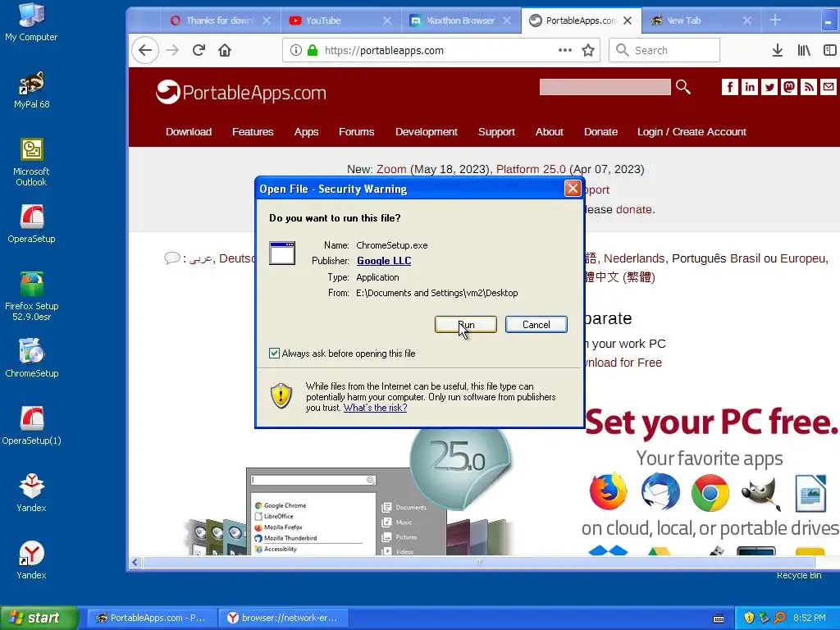The width and height of the screenshot is (840, 630).
Task: Open the Nederlands language link
Action: [x=634, y=258]
